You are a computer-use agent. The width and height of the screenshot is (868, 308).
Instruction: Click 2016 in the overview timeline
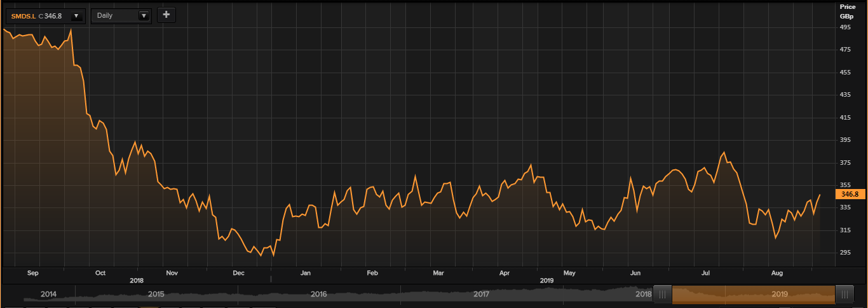point(318,295)
